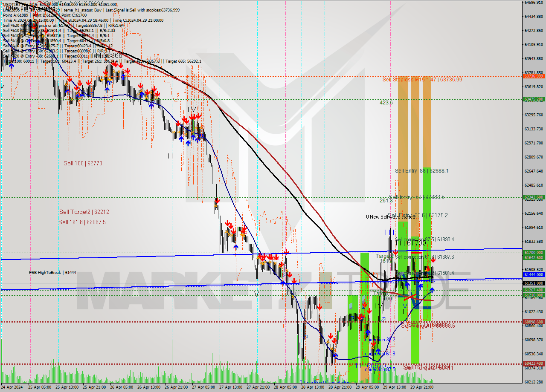This screenshot has width=546, height=392.
Task: Click the blue 'correction 38.2' label
Action: pyautogui.click(x=380, y=340)
